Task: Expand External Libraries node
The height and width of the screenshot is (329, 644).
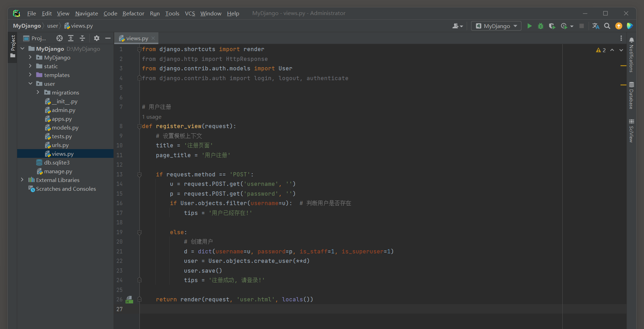Action: (x=22, y=180)
